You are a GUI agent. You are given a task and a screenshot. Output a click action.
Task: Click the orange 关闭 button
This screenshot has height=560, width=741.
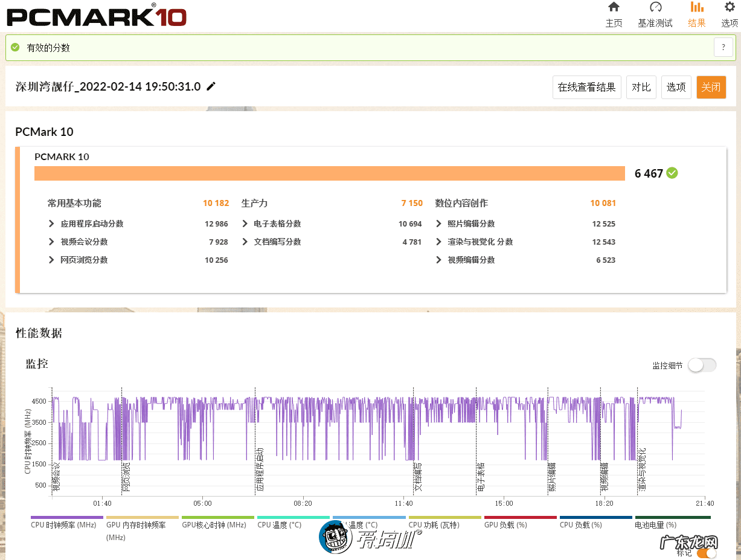[x=711, y=87]
